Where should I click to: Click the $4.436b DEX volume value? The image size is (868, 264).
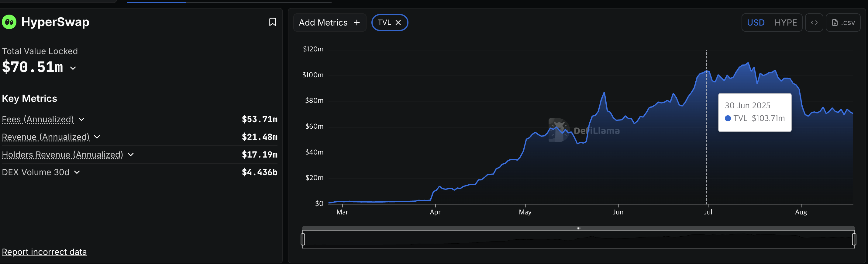pos(260,172)
